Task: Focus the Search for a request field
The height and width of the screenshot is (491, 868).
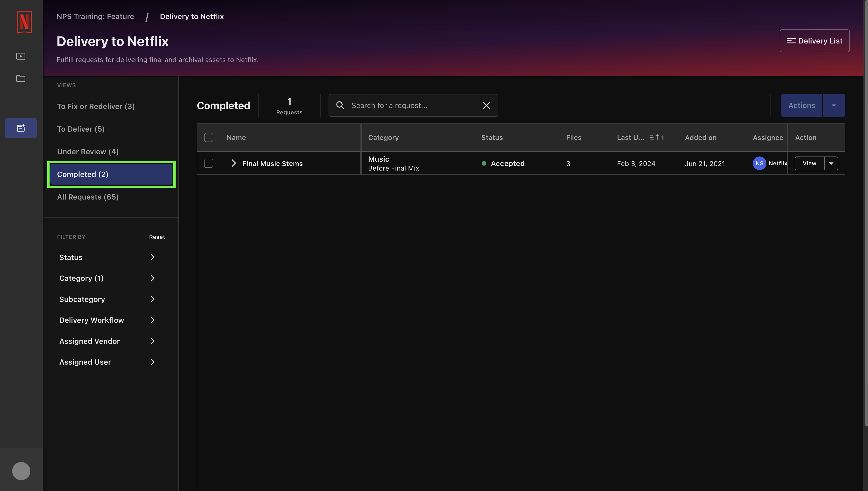Action: (x=413, y=105)
